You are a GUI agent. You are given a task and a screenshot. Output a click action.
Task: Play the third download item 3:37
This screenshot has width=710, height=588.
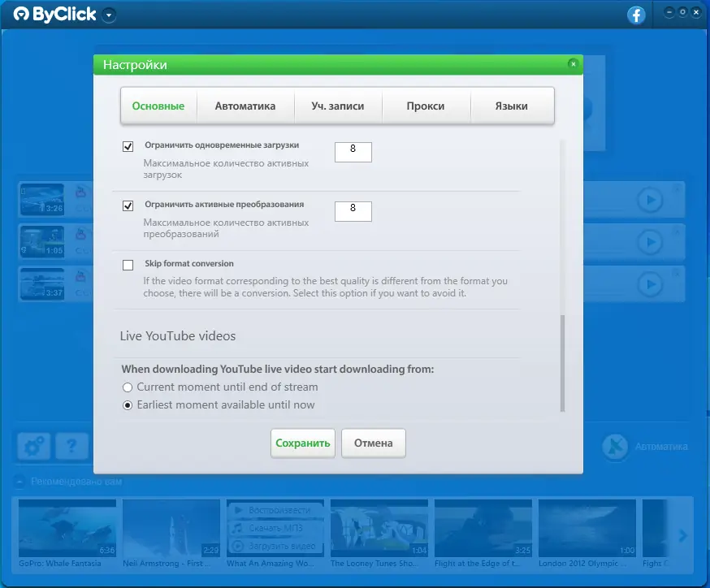click(650, 284)
